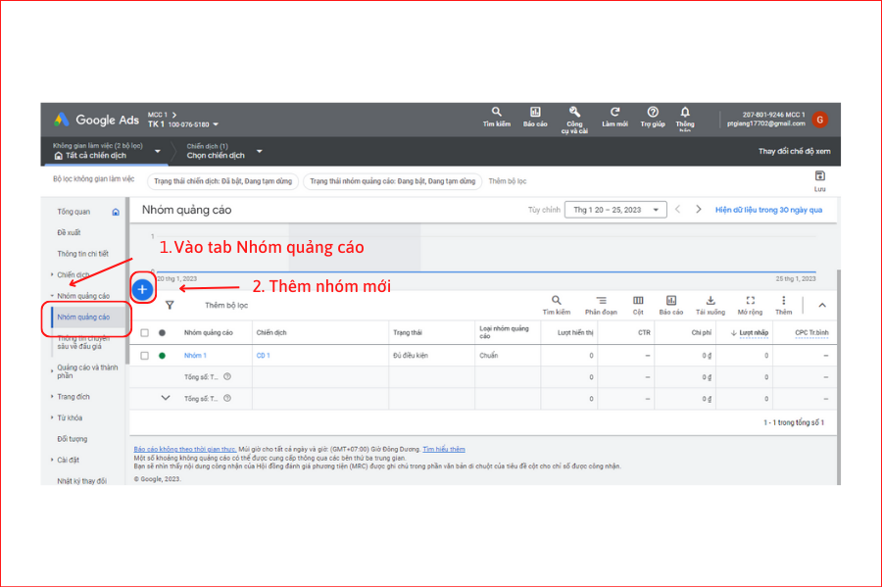Collapse chart with up chevron
The width and height of the screenshot is (882, 588).
[822, 305]
